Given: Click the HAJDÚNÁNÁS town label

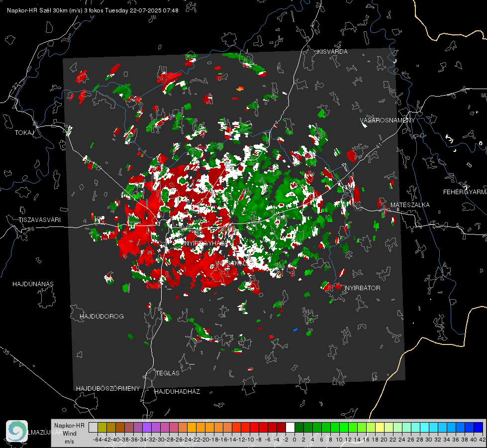Looking at the screenshot, I should pyautogui.click(x=33, y=284).
